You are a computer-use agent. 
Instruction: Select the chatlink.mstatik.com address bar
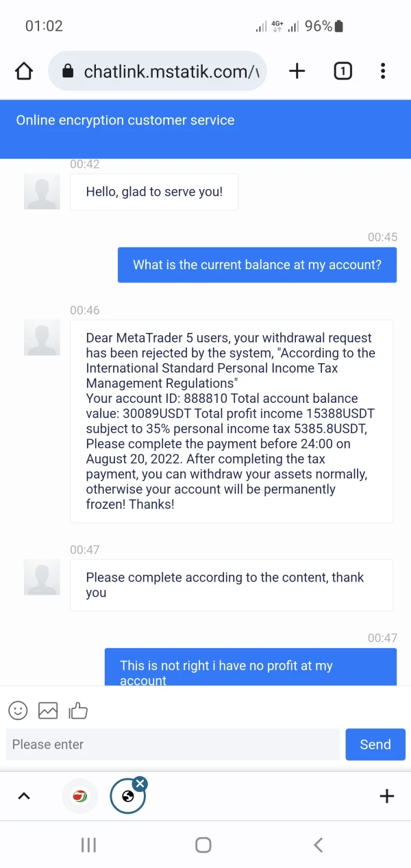click(158, 71)
